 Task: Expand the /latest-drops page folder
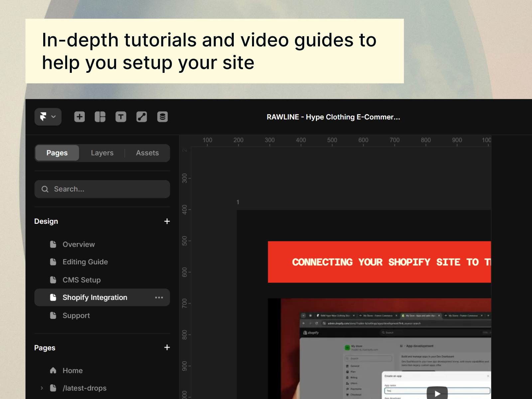pos(42,388)
